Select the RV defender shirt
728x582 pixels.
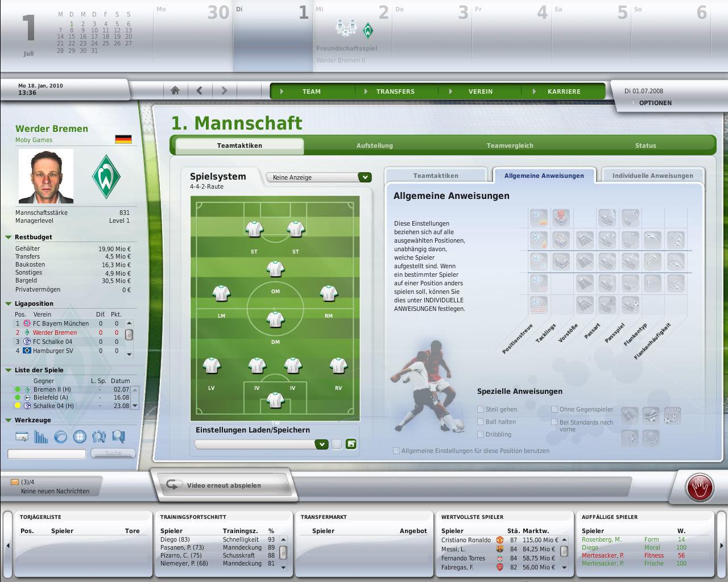pyautogui.click(x=338, y=365)
